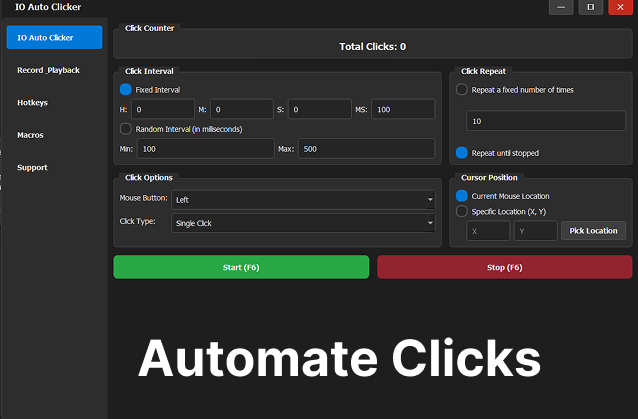638x419 pixels.
Task: Choose Repeat a fixed number of times
Action: coord(461,89)
